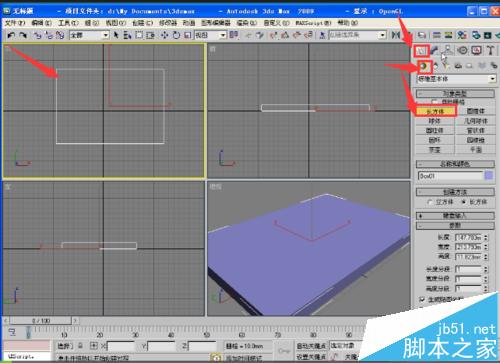500x363 pixels.
Task: Click the 高度 height spinner arrows
Action: (x=486, y=257)
